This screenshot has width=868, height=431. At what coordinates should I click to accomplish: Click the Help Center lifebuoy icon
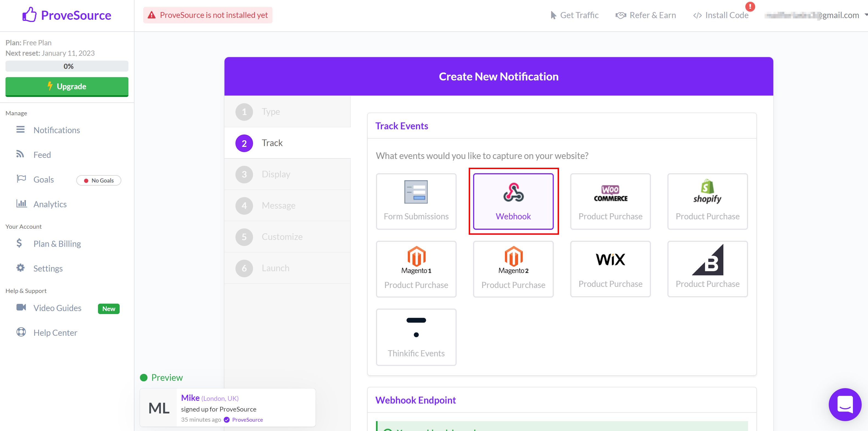click(21, 332)
